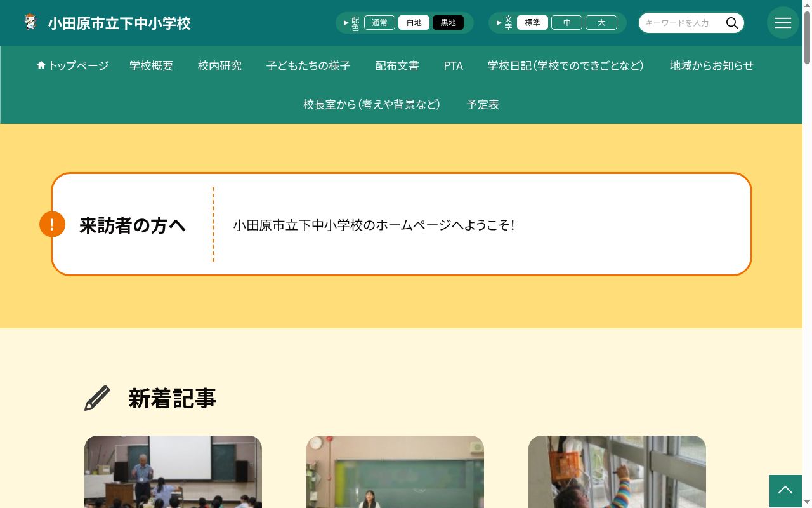Image resolution: width=812 pixels, height=508 pixels.
Task: Open 校長室から menu item
Action: (x=372, y=104)
